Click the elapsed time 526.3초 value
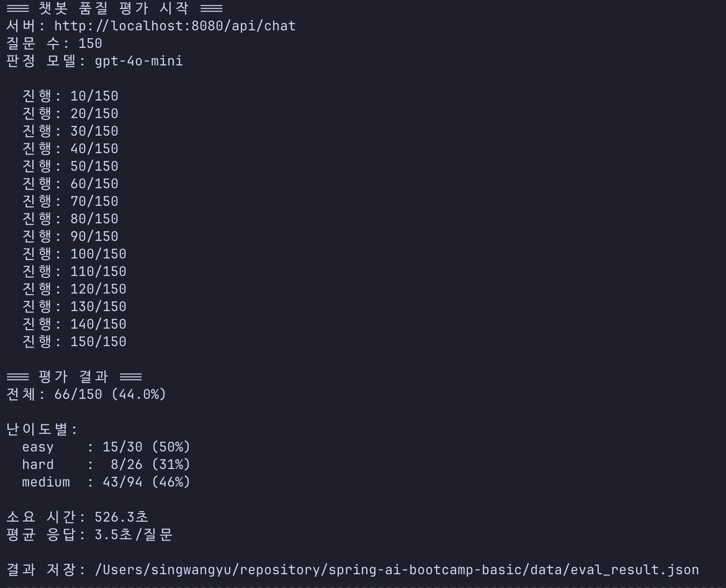Viewport: 726px width, 588px height. (121, 517)
